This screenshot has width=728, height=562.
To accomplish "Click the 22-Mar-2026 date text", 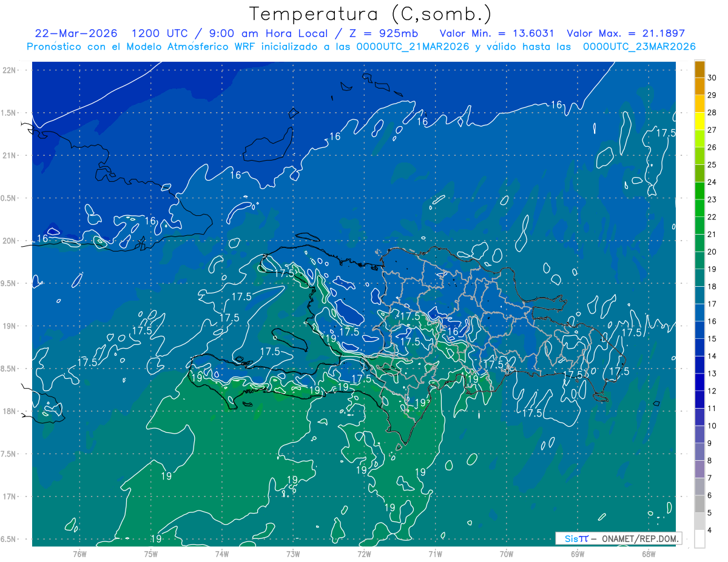I will (76, 33).
